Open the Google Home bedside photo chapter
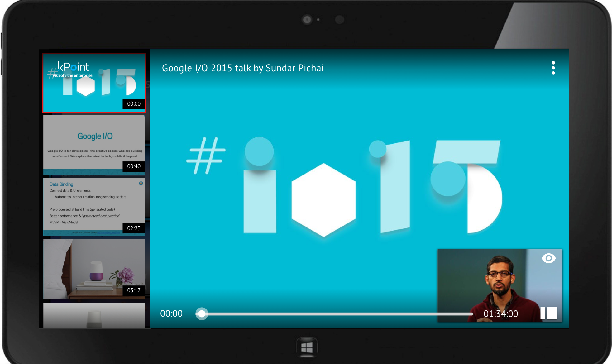 pos(94,269)
